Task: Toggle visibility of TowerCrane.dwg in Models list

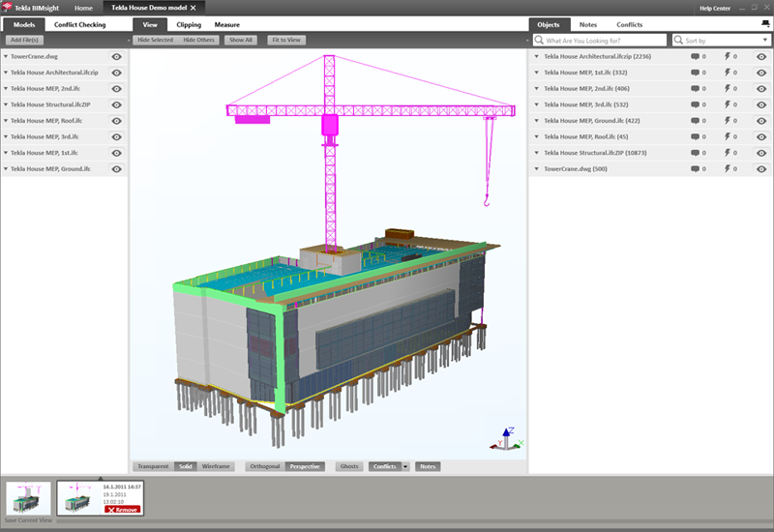Action: (x=116, y=57)
